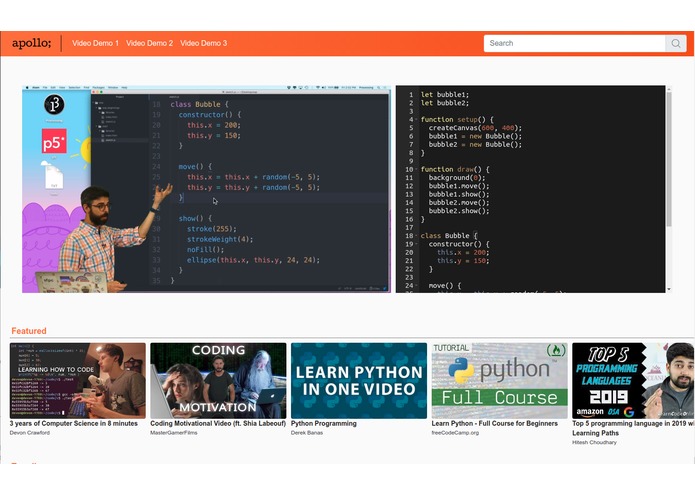The image size is (695, 494).
Task: Click inside the code editor panel
Action: click(x=531, y=189)
